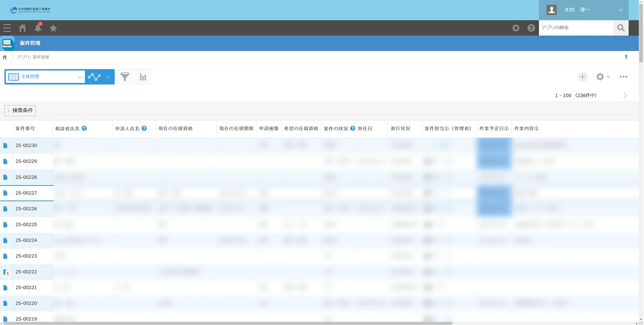
Task: Open the bar chart aggregation icon
Action: [x=143, y=77]
